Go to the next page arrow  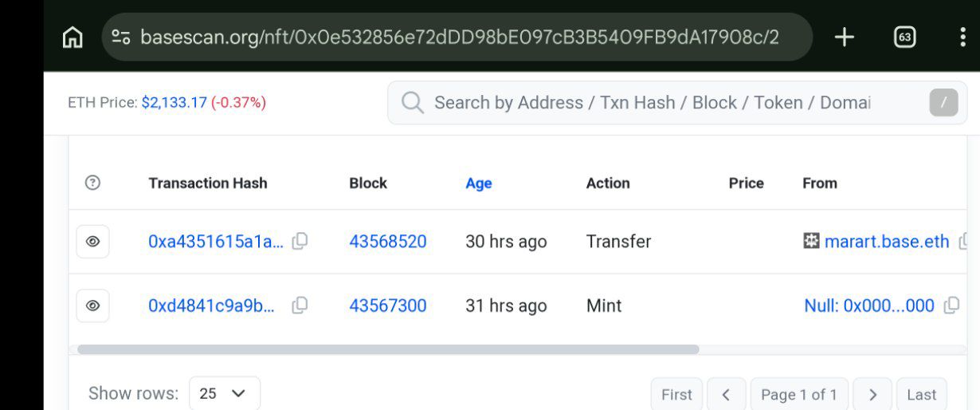872,394
